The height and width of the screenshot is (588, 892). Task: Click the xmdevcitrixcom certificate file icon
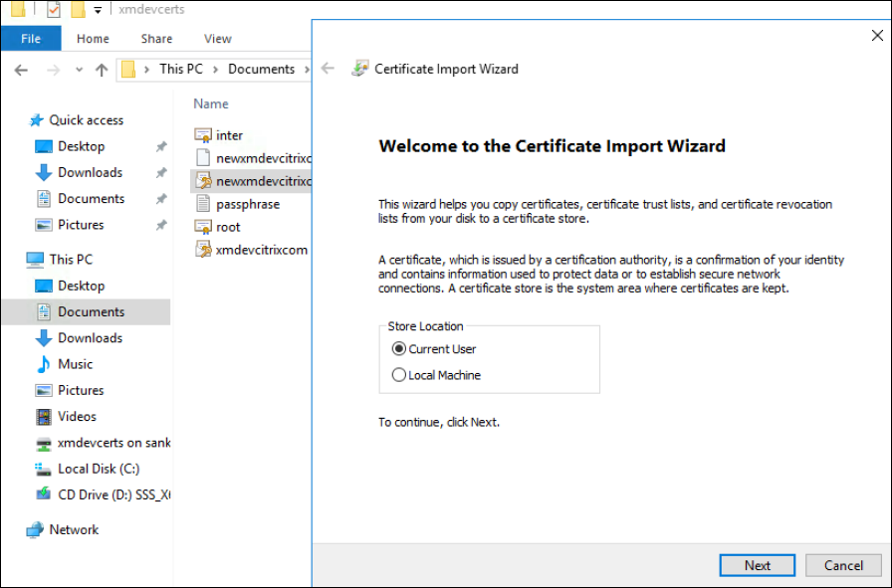pos(202,250)
